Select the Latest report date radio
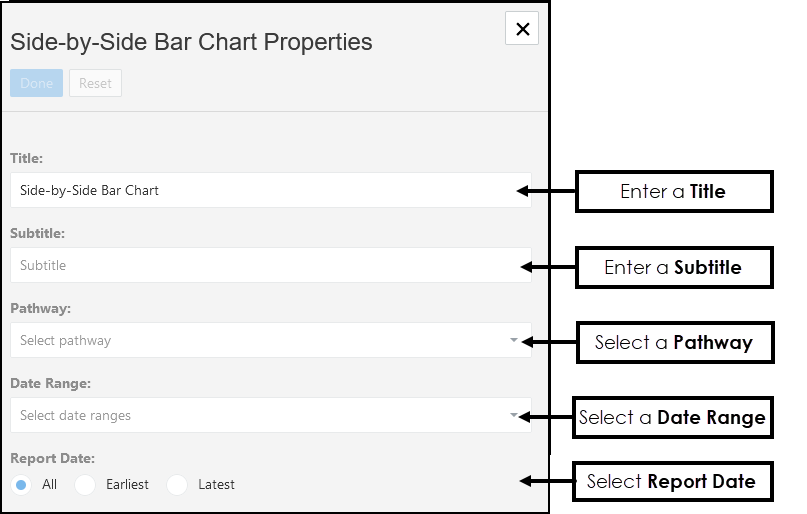 [x=177, y=485]
